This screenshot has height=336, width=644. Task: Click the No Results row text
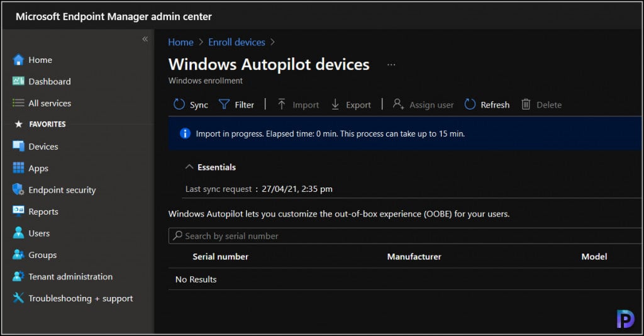[x=196, y=279]
